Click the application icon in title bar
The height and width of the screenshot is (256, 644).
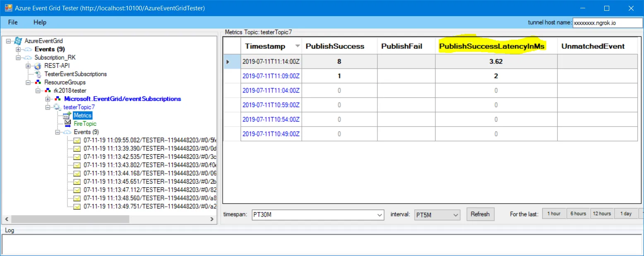[x=8, y=8]
